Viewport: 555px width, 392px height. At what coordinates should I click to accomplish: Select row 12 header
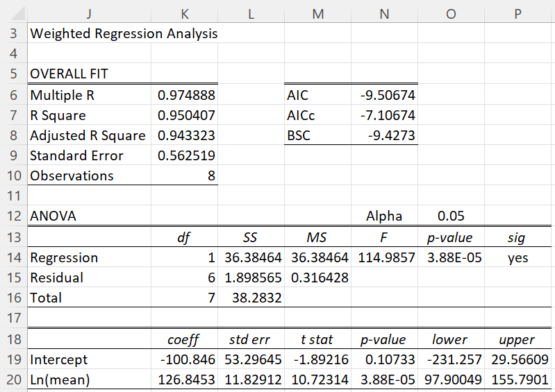[13, 216]
